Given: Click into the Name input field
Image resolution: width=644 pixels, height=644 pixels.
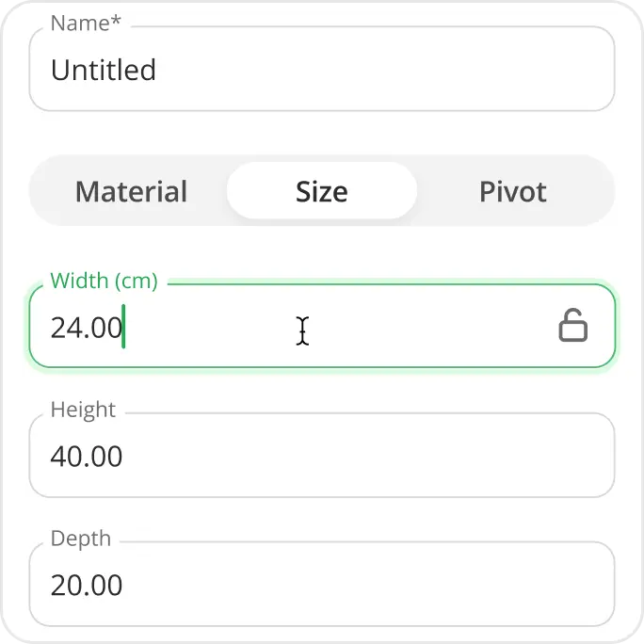Looking at the screenshot, I should [320, 71].
